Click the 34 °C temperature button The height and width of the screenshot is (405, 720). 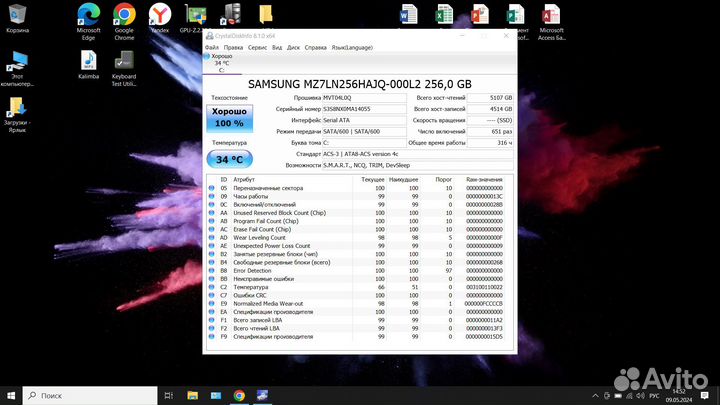(230, 159)
